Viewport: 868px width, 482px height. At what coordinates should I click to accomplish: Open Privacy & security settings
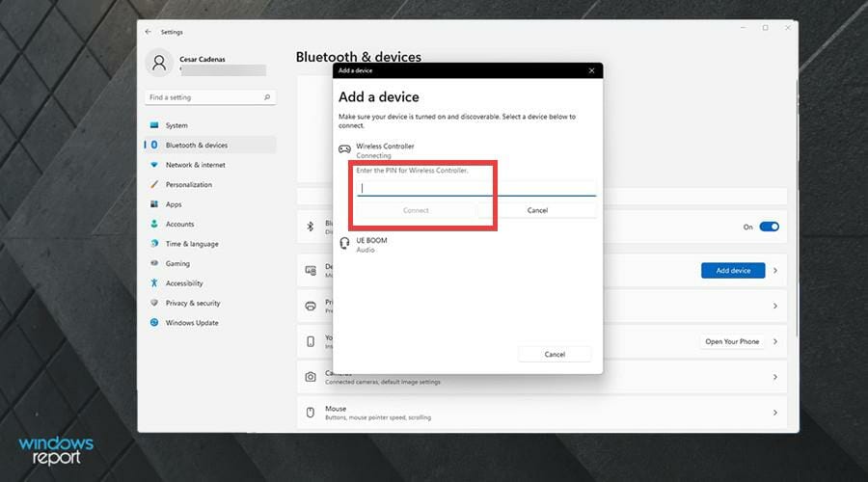[193, 304]
